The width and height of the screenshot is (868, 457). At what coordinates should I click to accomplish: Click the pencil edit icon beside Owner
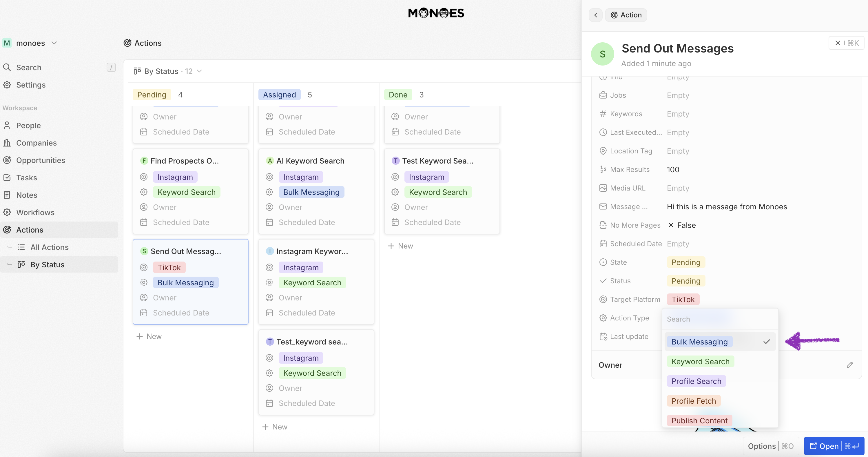pyautogui.click(x=849, y=365)
